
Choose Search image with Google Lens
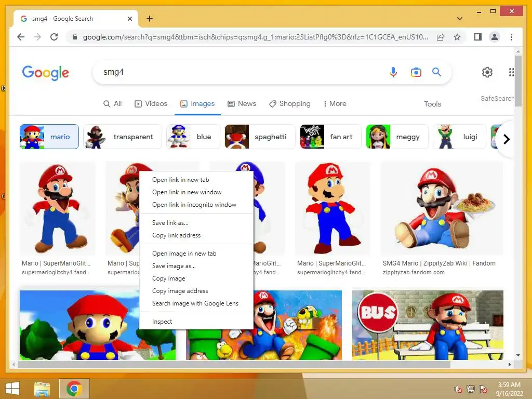(196, 303)
